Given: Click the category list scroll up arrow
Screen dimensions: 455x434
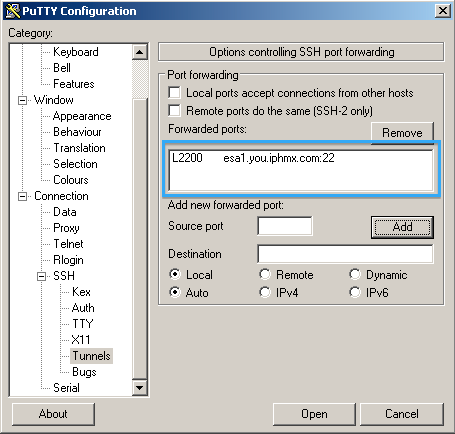Looking at the screenshot, I should (x=140, y=52).
